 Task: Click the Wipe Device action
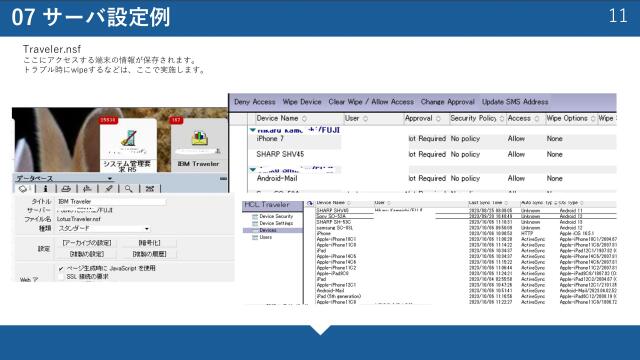pyautogui.click(x=302, y=102)
